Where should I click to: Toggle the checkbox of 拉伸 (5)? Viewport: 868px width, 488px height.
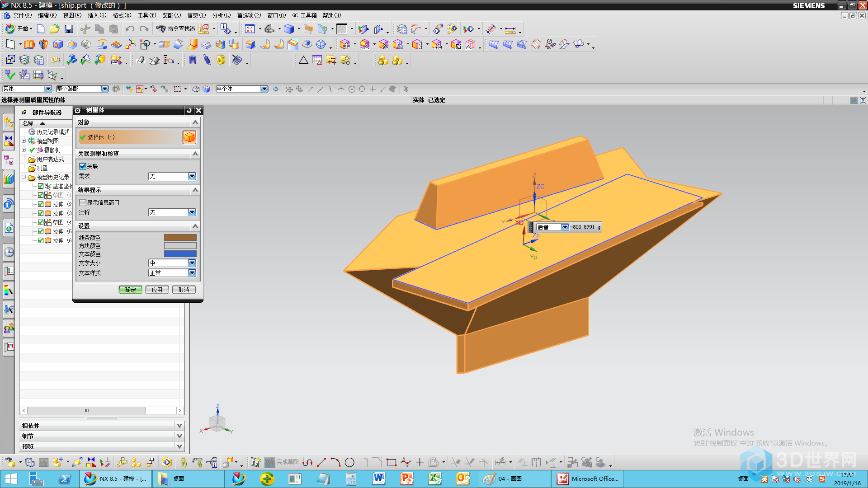click(41, 231)
